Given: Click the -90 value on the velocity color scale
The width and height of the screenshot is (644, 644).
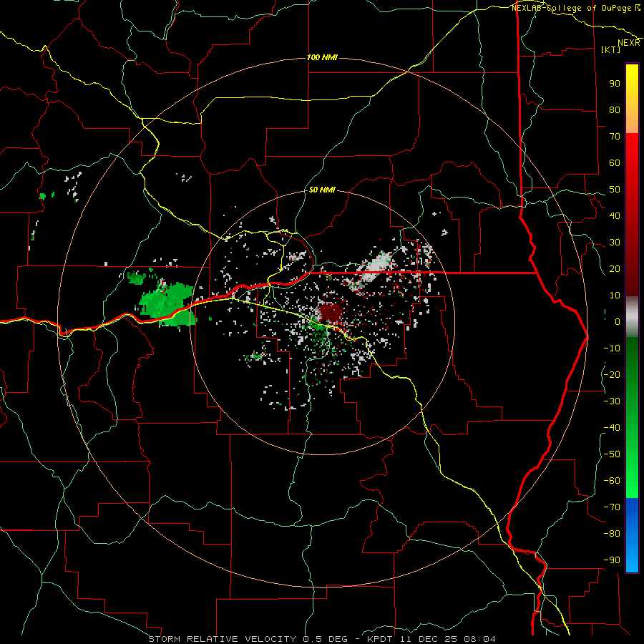Looking at the screenshot, I should [612, 560].
